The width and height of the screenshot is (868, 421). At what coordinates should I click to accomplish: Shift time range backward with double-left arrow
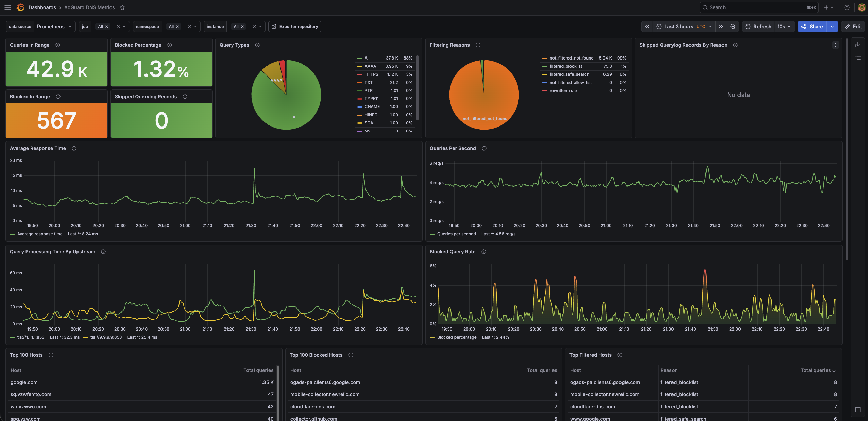(647, 27)
